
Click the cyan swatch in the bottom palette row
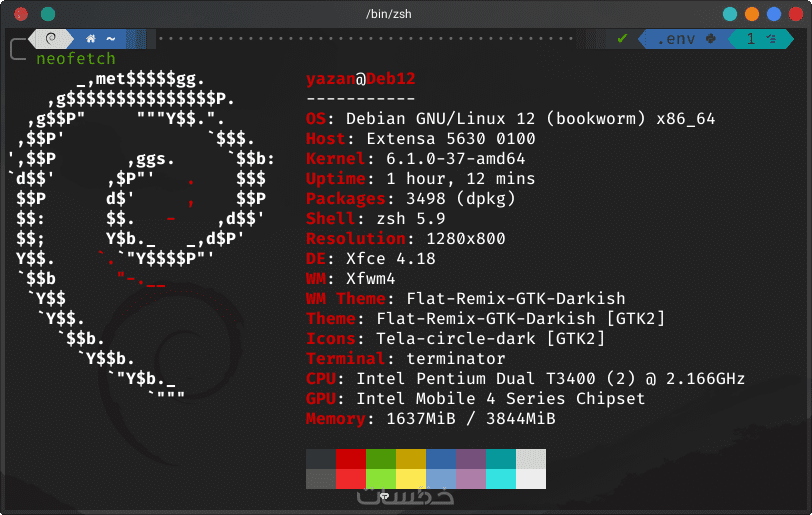coord(501,479)
